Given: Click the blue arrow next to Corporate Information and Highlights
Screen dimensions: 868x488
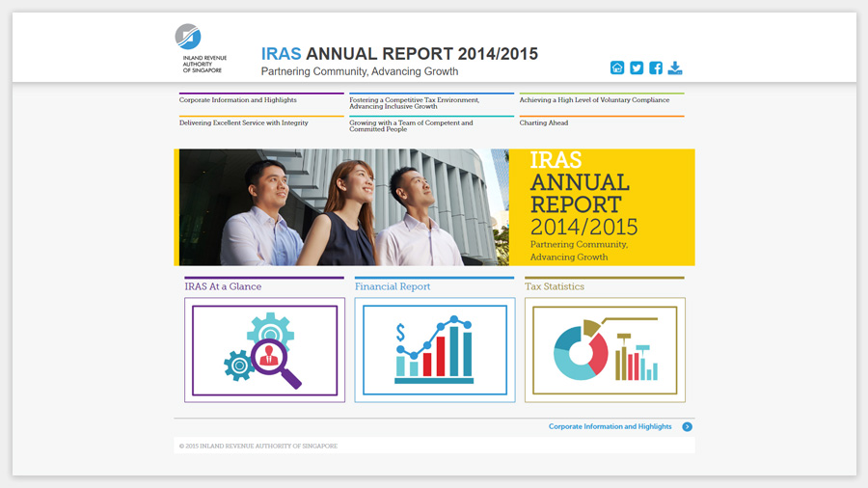Looking at the screenshot, I should click(x=687, y=426).
